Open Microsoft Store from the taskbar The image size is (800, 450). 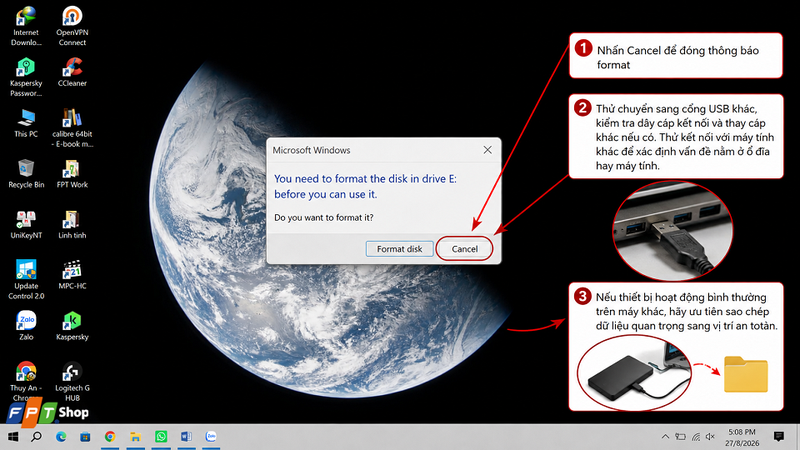point(85,437)
